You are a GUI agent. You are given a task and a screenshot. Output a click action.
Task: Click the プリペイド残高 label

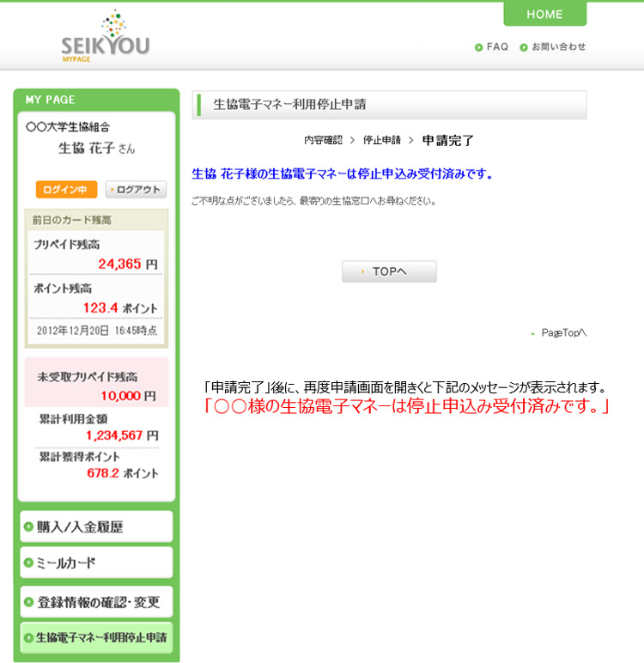tap(67, 245)
